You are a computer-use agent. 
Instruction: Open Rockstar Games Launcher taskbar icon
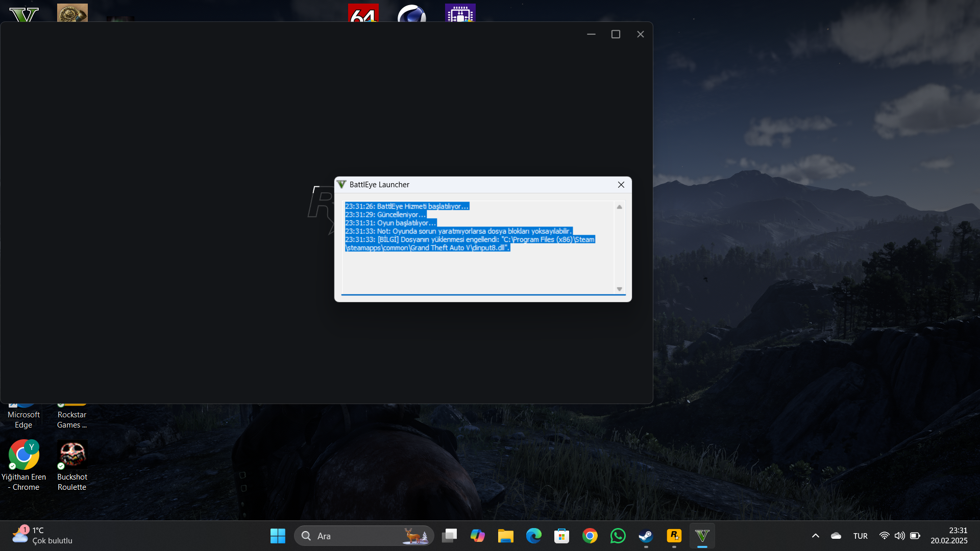click(674, 536)
